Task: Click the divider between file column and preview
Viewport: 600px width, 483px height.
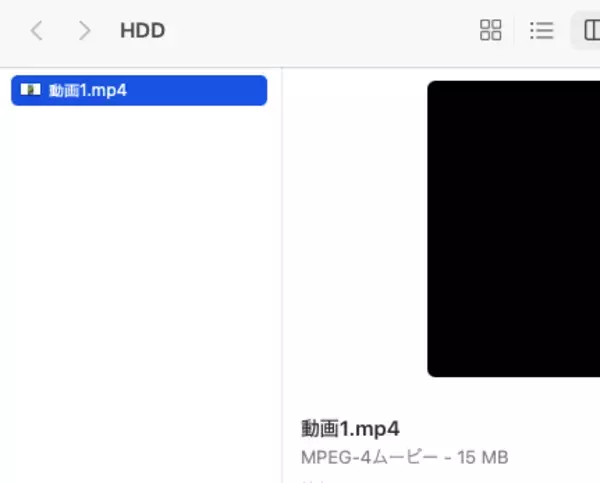Action: pos(282,275)
